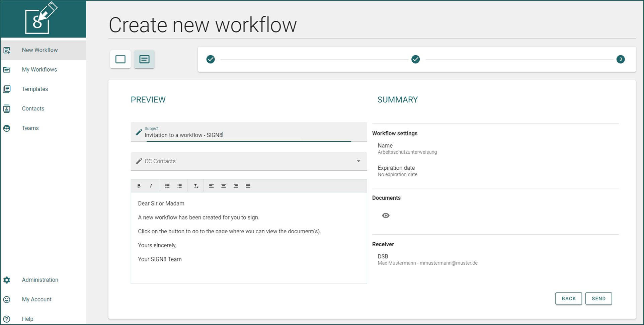Screen dimensions: 644x325
Task: Open Teams menu item
Action: 43,128
